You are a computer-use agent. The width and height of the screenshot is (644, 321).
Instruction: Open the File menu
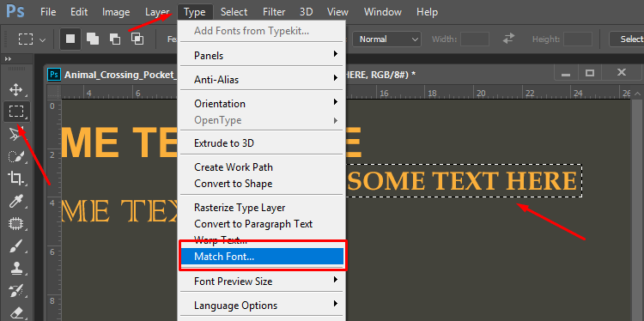click(x=48, y=12)
